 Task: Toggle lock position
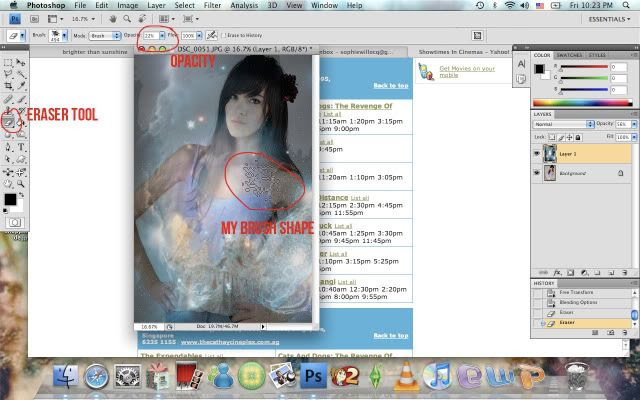(569, 138)
